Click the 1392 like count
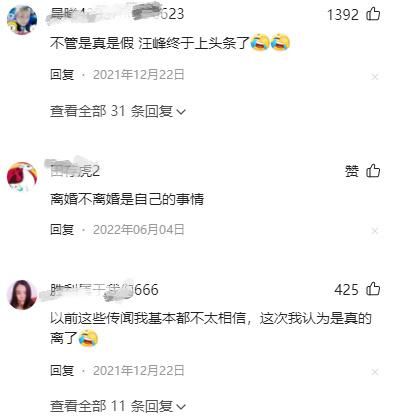The height and width of the screenshot is (418, 401). point(343,15)
